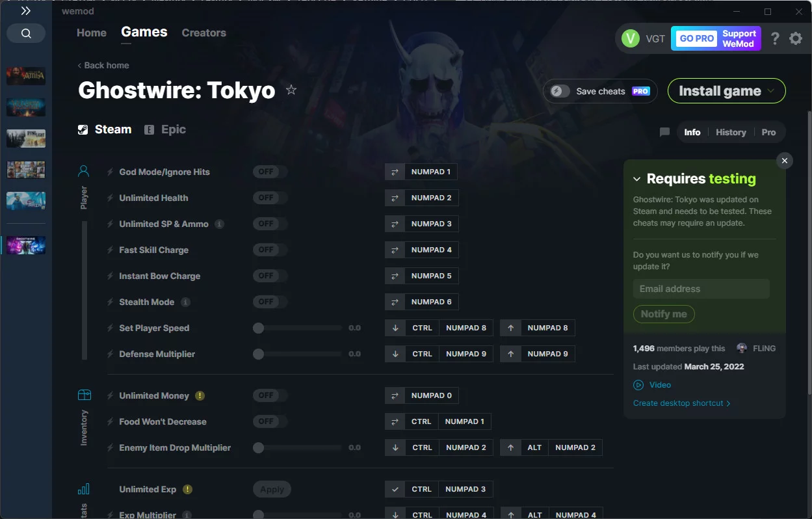Switch to the Creators tab
The height and width of the screenshot is (519, 812).
coord(204,33)
